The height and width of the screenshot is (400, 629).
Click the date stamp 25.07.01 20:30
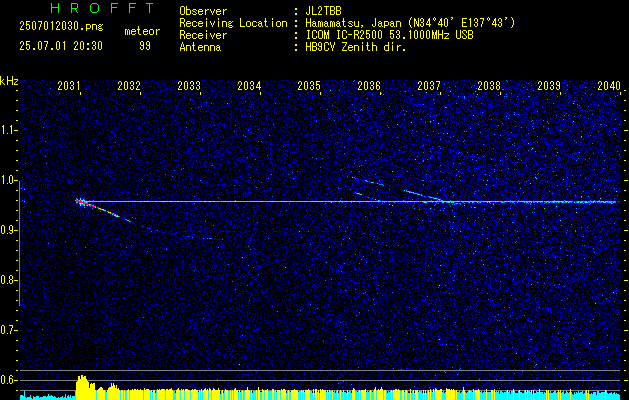[61, 46]
